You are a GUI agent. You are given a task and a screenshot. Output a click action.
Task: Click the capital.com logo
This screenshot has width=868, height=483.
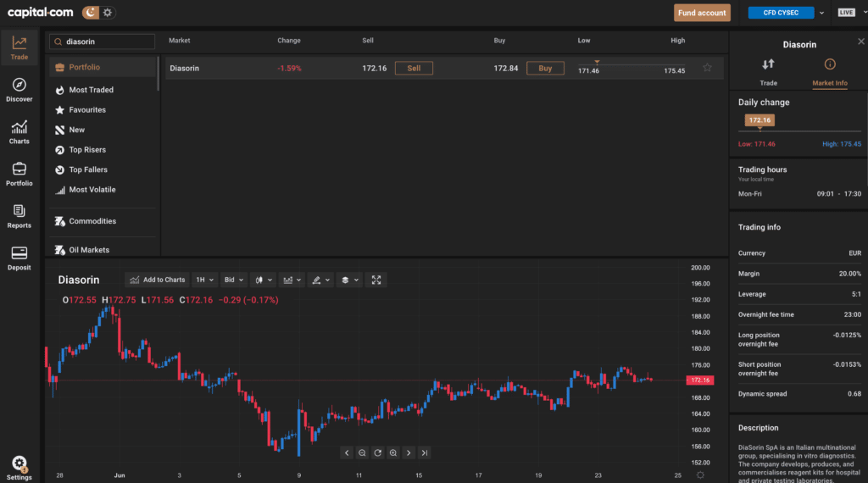pos(40,12)
